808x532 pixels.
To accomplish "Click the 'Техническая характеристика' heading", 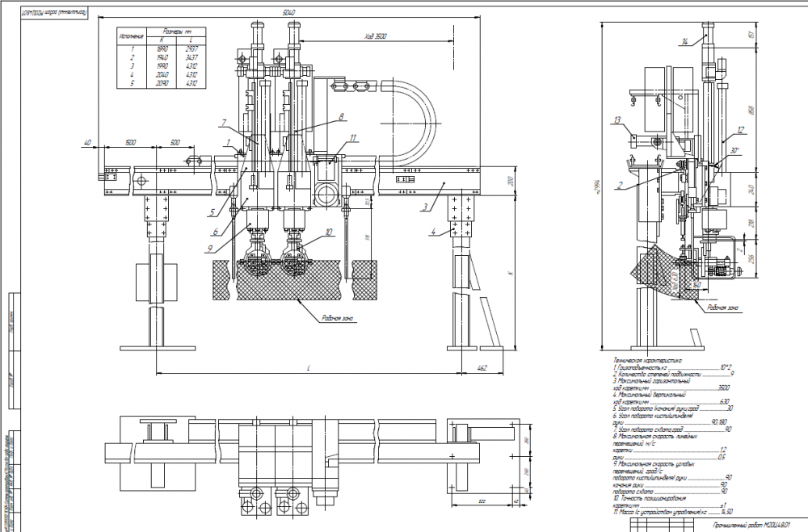I will click(x=647, y=361).
